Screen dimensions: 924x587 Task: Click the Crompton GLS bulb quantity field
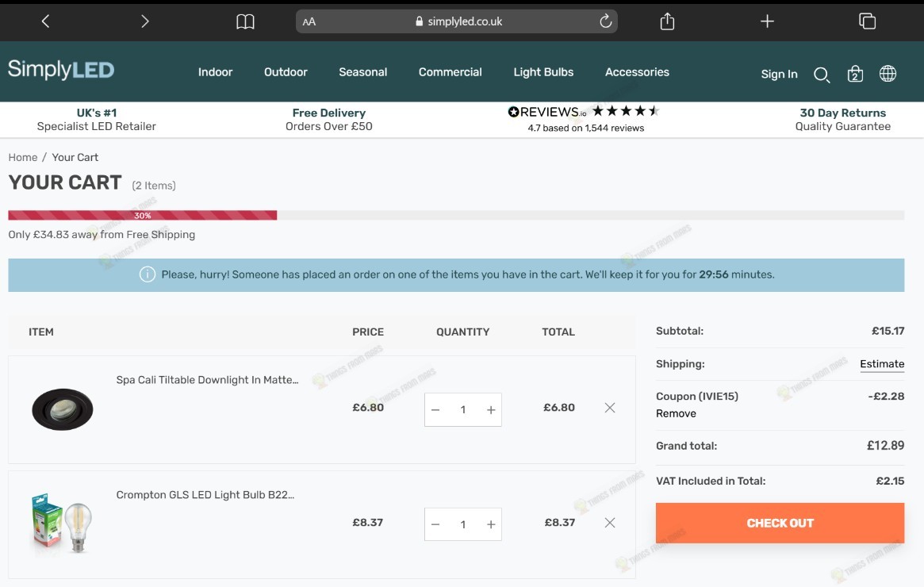tap(463, 524)
